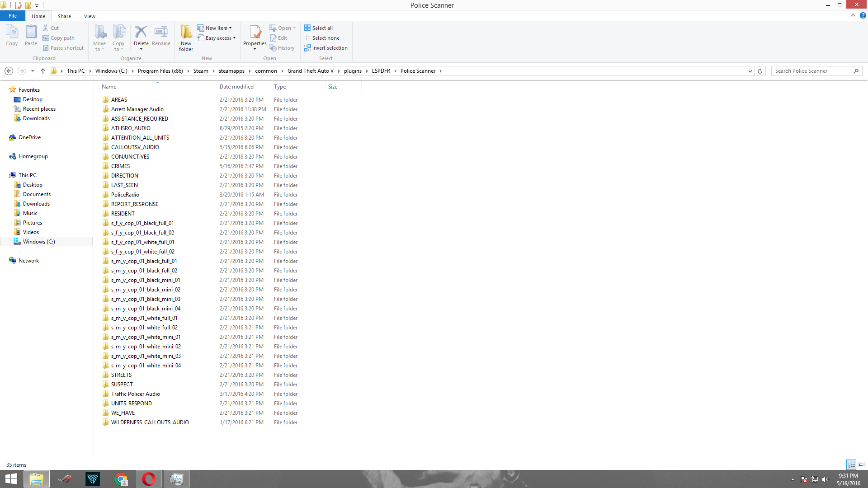Viewport: 868px width, 488px height.
Task: Switch to large icons view in status bar
Action: [861, 465]
